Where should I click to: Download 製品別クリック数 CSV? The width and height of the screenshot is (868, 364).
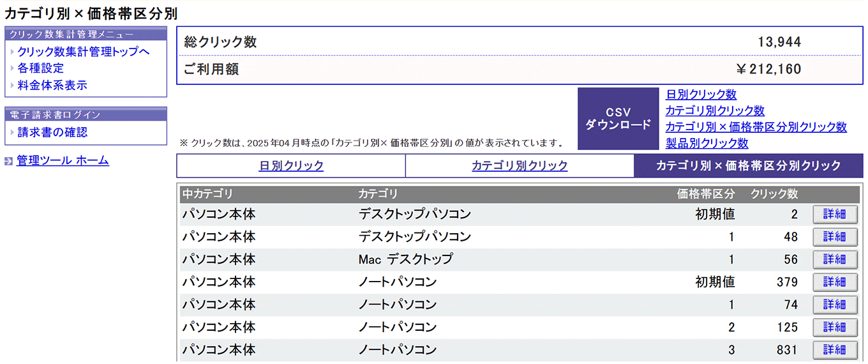click(707, 144)
